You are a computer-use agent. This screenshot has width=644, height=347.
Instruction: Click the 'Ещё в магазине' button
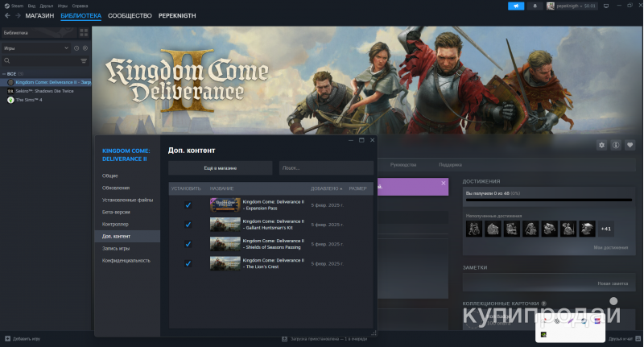tap(220, 167)
